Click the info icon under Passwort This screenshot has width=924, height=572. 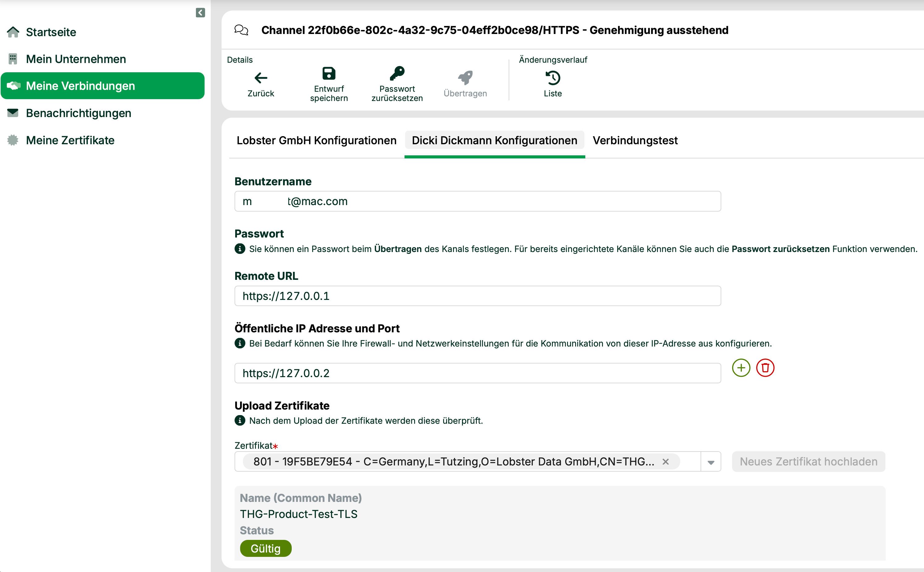(239, 249)
